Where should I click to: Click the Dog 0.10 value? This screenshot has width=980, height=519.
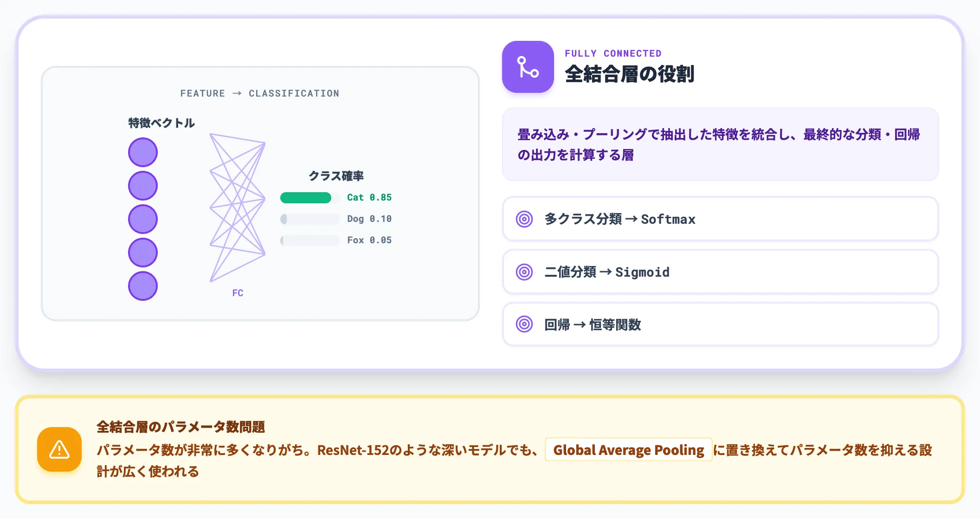click(369, 219)
